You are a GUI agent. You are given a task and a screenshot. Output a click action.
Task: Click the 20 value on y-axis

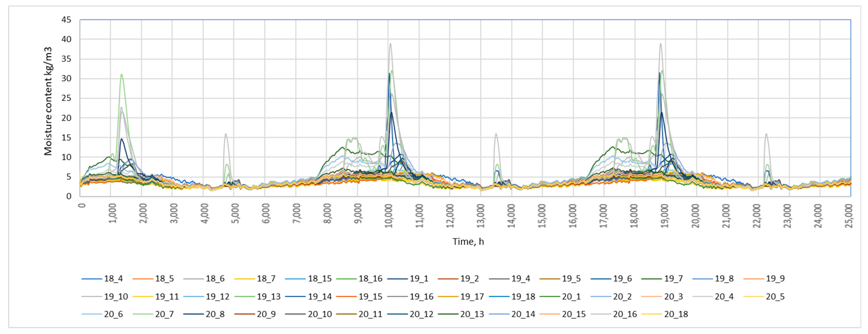(66, 118)
